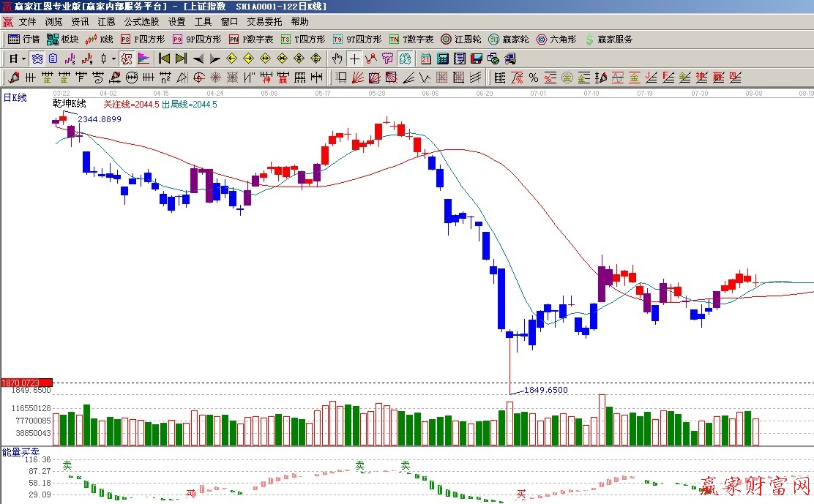Click the calendar icon showing 21
This screenshot has height=504, width=814.
(x=426, y=59)
